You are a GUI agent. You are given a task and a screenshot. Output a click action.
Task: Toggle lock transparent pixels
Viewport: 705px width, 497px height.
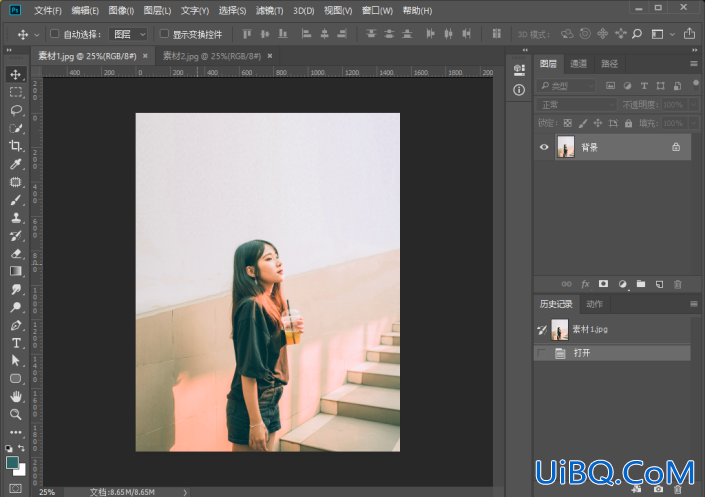pyautogui.click(x=568, y=123)
